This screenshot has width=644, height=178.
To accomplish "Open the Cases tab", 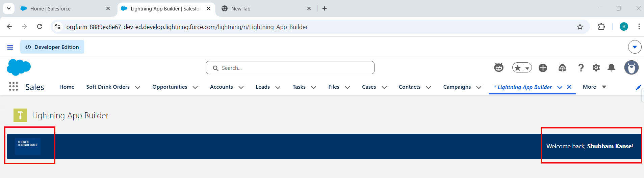I will pos(369,87).
